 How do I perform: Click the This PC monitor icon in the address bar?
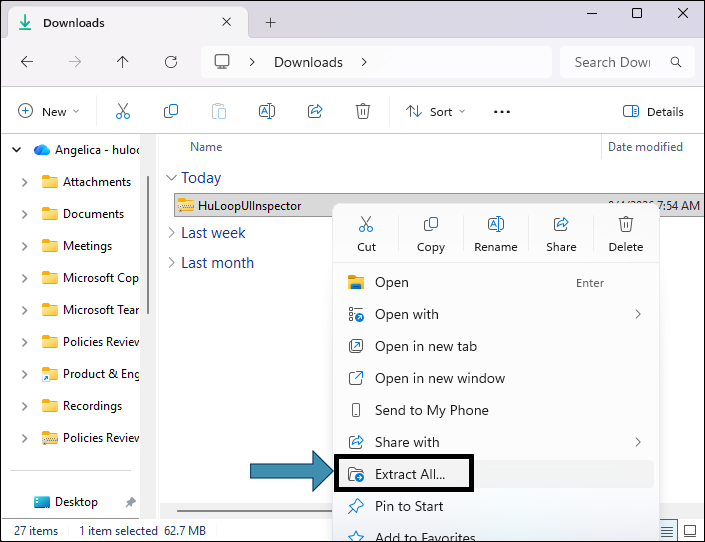point(222,62)
